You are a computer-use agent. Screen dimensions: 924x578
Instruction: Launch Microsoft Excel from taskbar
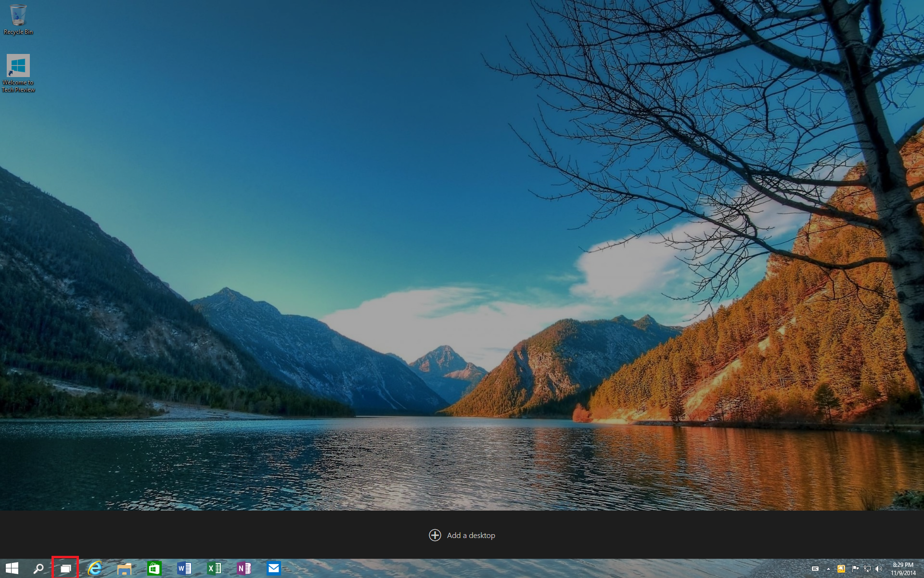pyautogui.click(x=214, y=568)
